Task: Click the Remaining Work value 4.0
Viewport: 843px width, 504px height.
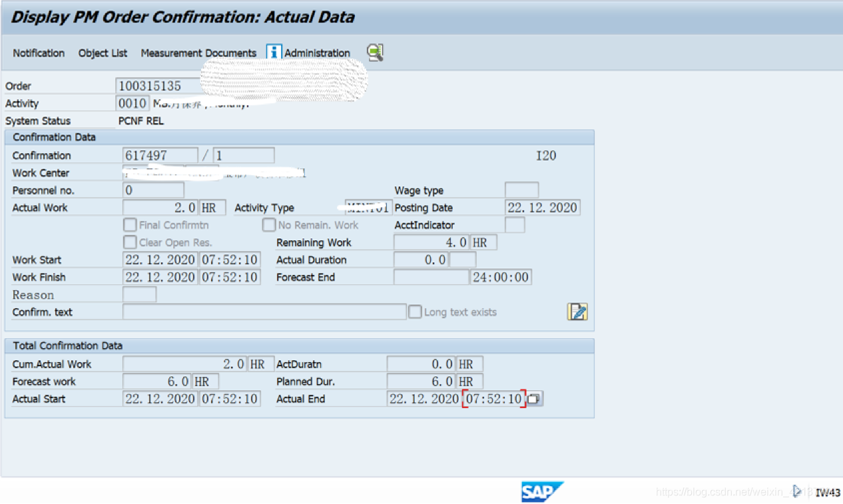Action: (431, 242)
